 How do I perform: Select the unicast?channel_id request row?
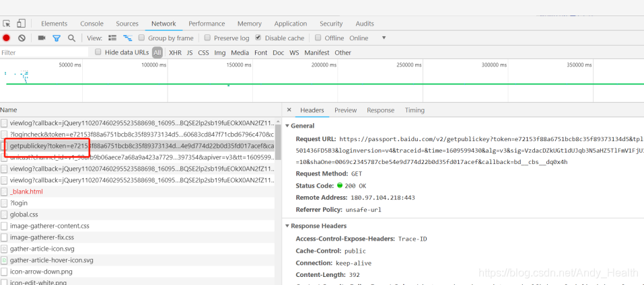pos(137,157)
